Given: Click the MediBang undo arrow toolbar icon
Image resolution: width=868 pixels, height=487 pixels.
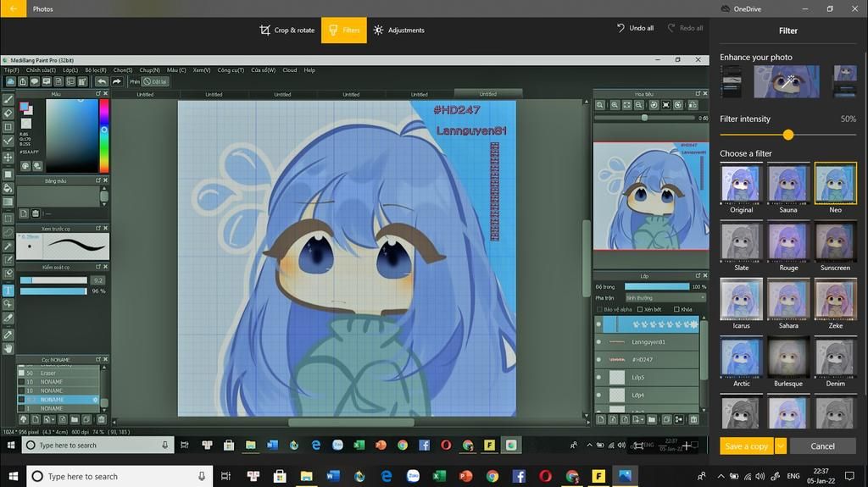Looking at the screenshot, I should point(102,81).
